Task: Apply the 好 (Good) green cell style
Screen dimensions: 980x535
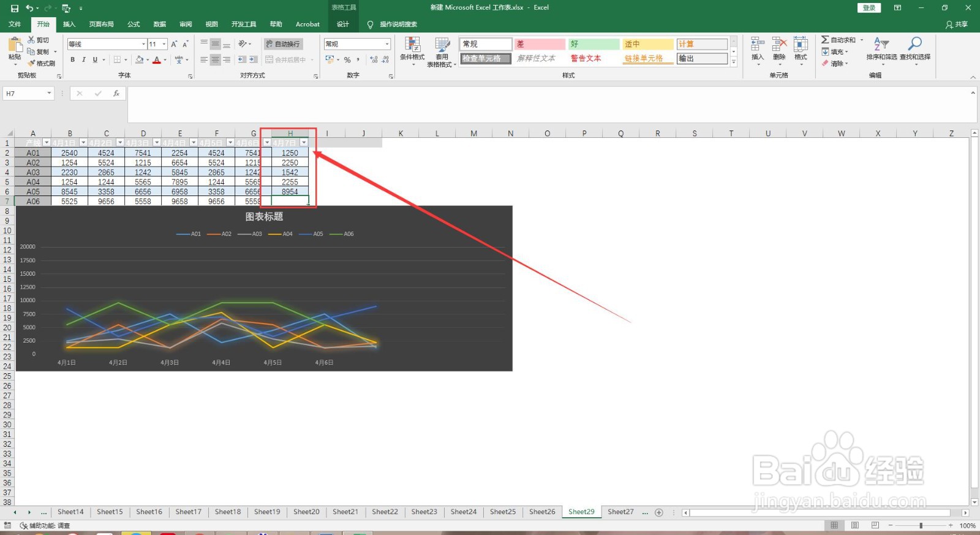Action: pyautogui.click(x=594, y=44)
